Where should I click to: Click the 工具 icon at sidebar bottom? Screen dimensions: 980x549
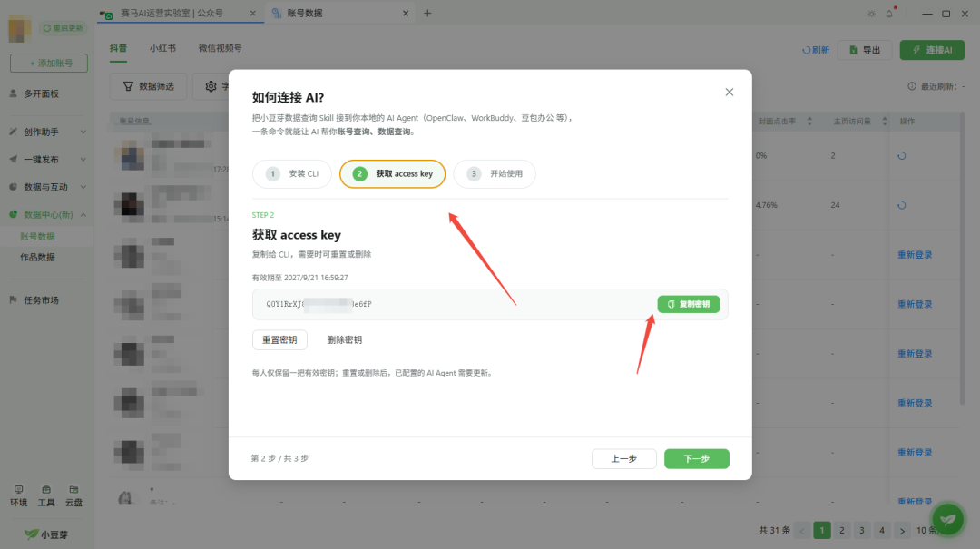coord(46,495)
